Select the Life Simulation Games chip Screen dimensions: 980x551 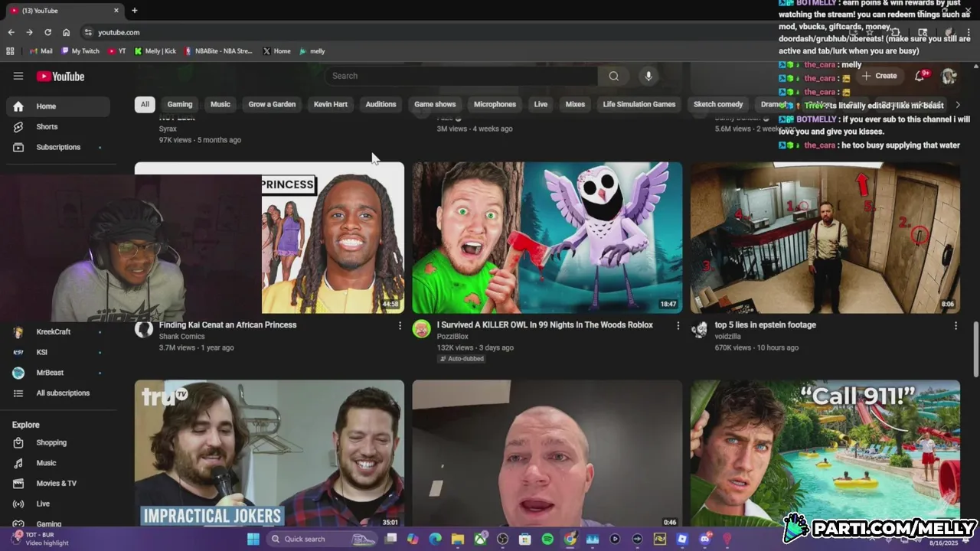pyautogui.click(x=639, y=104)
